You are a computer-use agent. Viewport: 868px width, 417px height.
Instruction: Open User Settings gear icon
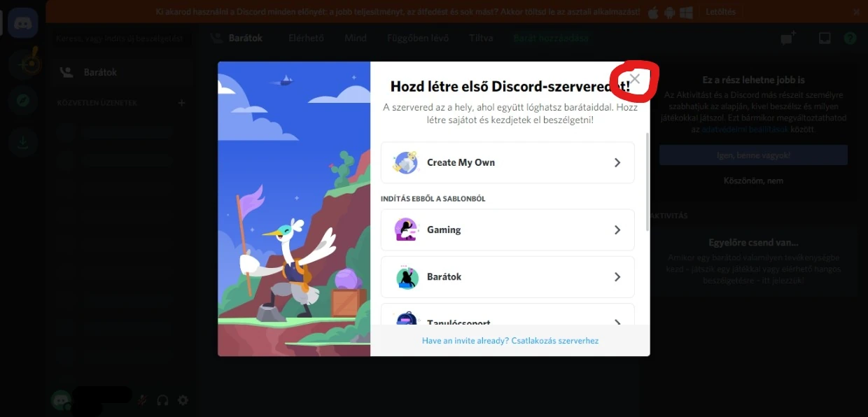183,400
